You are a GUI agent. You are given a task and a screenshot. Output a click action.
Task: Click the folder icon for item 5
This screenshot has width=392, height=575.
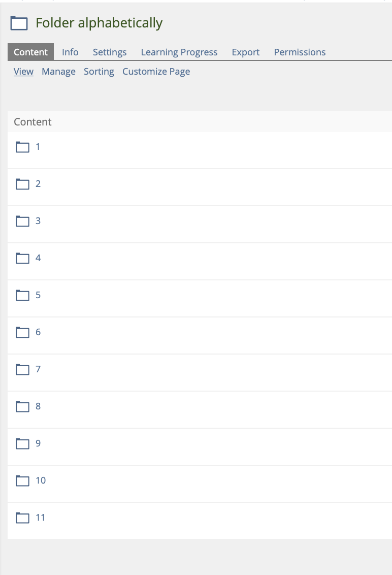point(23,296)
